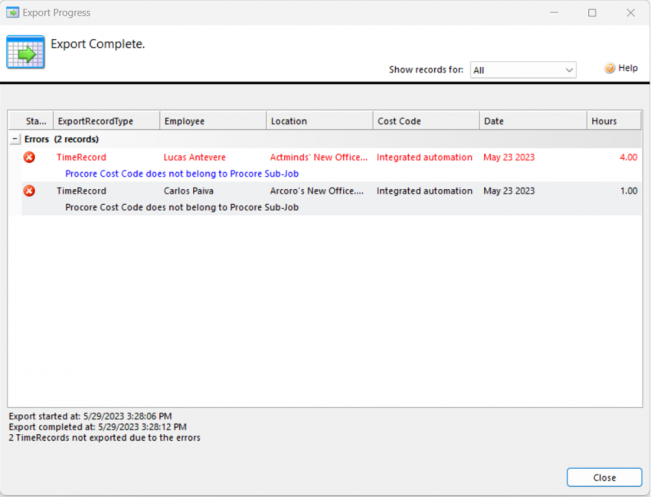Viewport: 651px width, 497px height.
Task: Minimize the Export Progress window
Action: pos(554,13)
